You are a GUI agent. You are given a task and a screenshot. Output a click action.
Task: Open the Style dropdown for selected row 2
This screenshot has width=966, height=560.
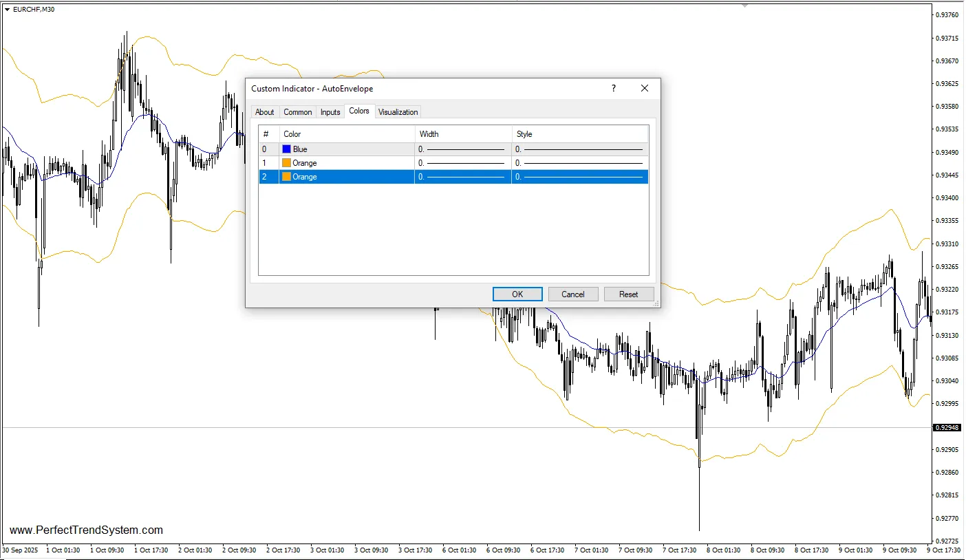pos(579,177)
